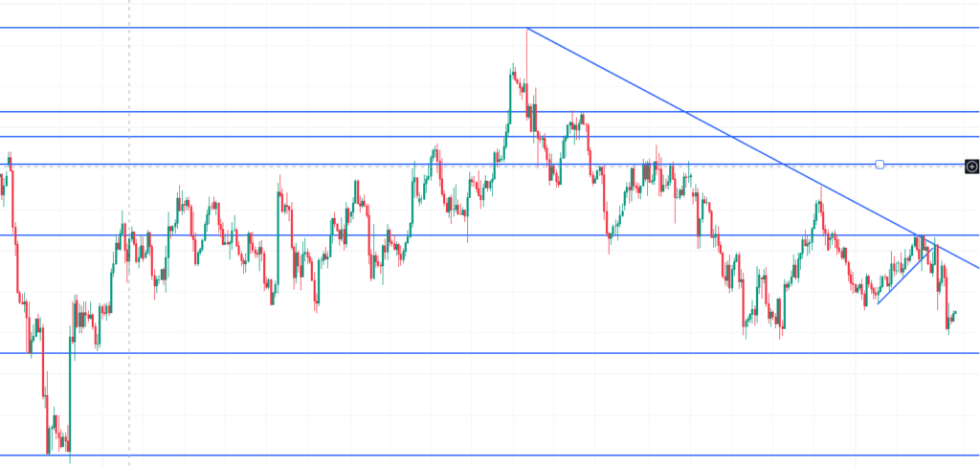Click the right end of the descending trendline

978,267
